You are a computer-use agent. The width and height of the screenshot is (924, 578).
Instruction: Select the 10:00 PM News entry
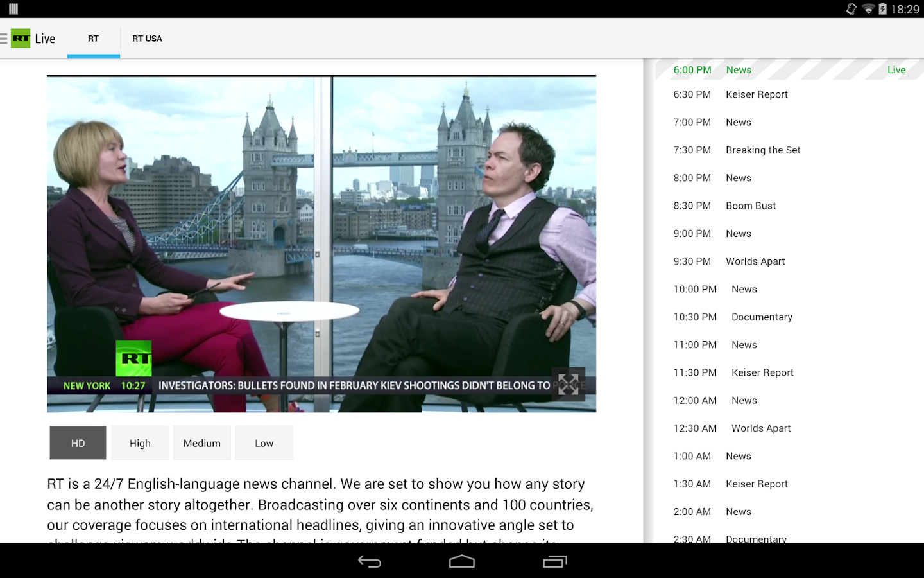click(x=789, y=289)
